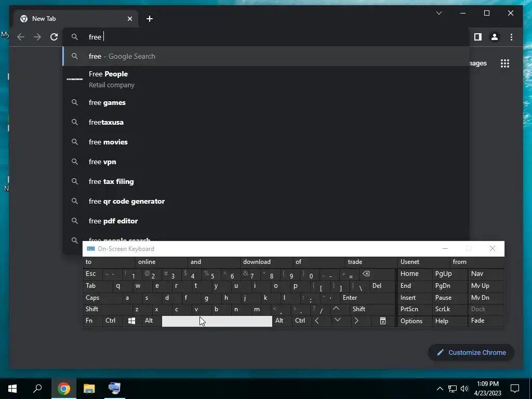Open File Explorer from taskbar
This screenshot has width=532, height=399.
pyautogui.click(x=89, y=389)
